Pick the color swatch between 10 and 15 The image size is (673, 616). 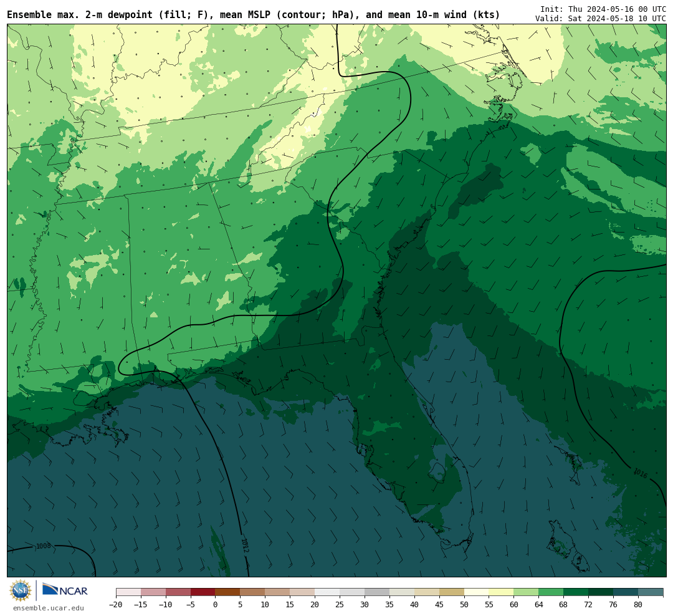click(278, 592)
